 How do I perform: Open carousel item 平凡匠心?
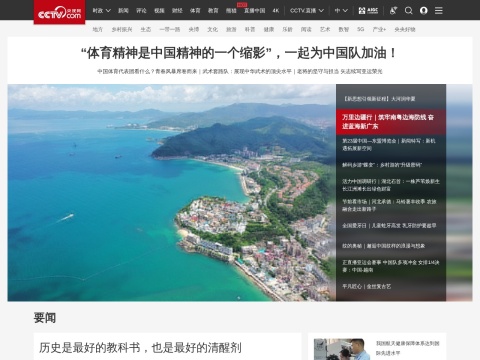[366, 286]
